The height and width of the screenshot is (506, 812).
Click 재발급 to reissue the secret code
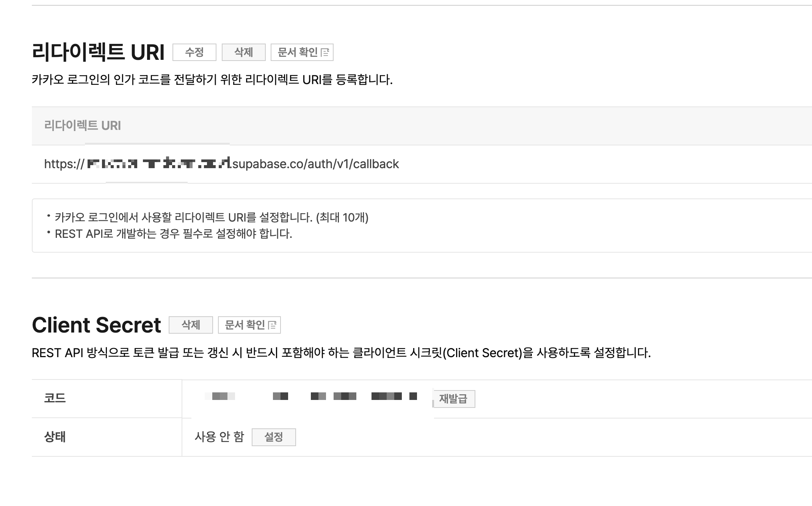click(x=453, y=399)
